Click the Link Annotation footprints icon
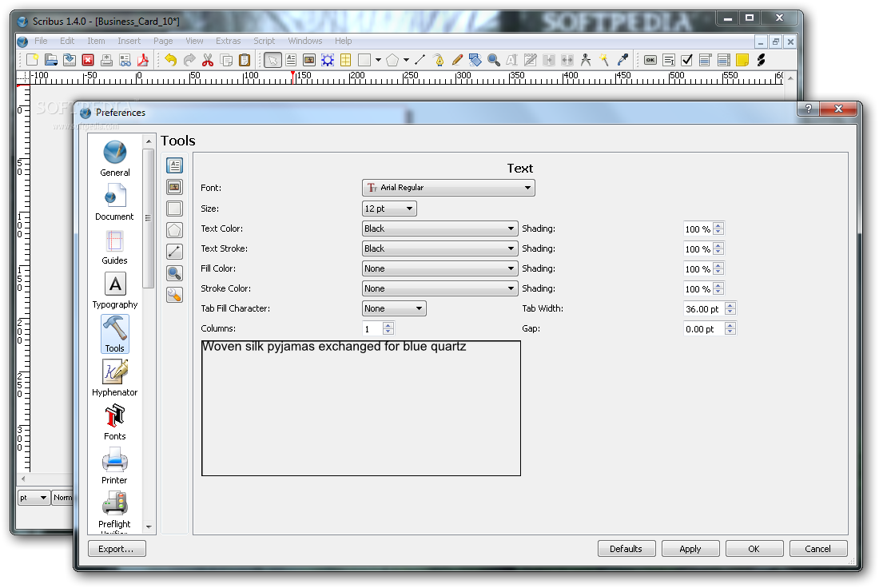The width and height of the screenshot is (879, 588). tap(761, 60)
